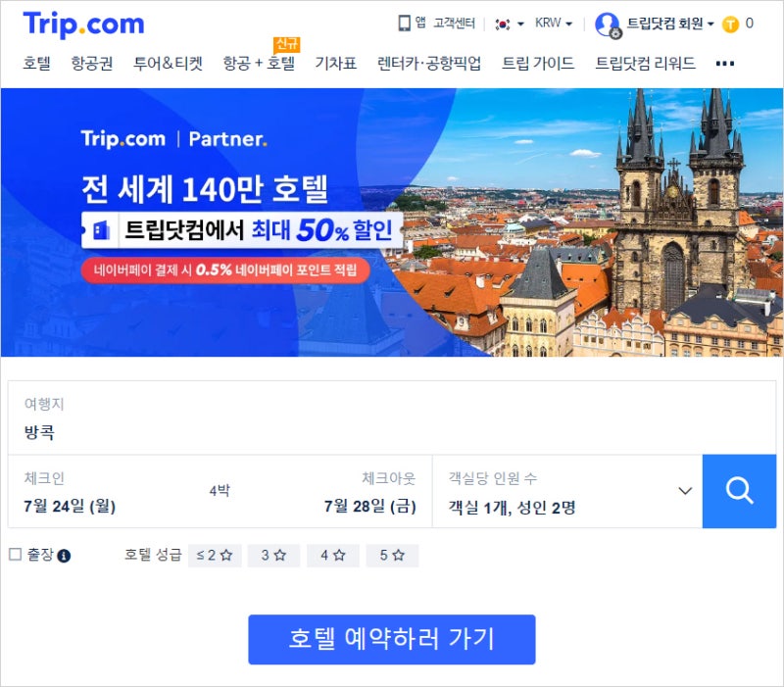
Task: Click the 여행지 destination field showing 방콕
Action: (x=392, y=418)
